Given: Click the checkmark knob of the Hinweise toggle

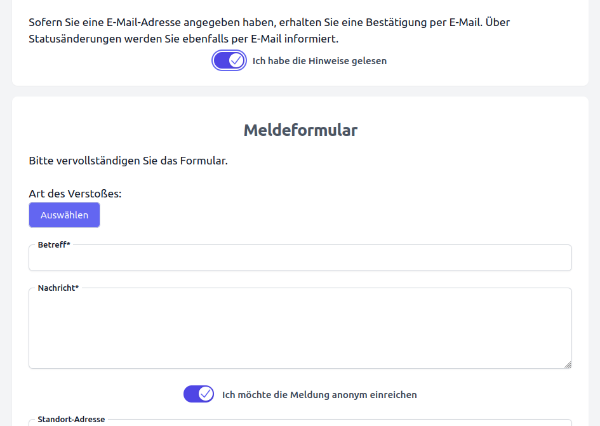Looking at the screenshot, I should [x=236, y=60].
